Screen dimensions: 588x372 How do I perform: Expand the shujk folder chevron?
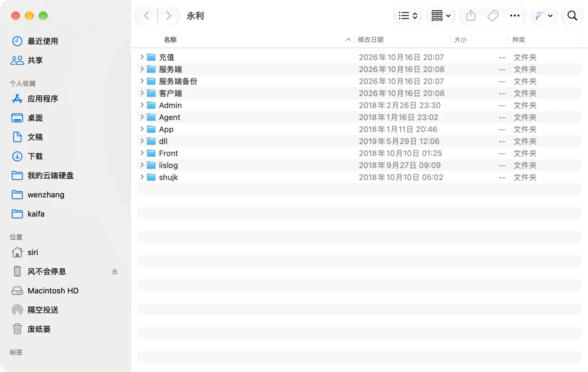coord(142,177)
